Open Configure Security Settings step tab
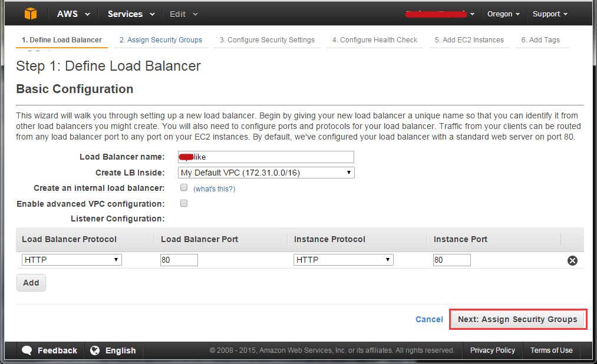This screenshot has height=364, width=597. point(267,40)
